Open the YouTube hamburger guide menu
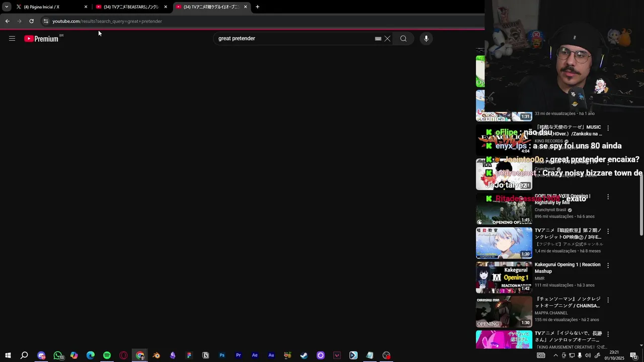Screen dimensions: 644x362 12,39
